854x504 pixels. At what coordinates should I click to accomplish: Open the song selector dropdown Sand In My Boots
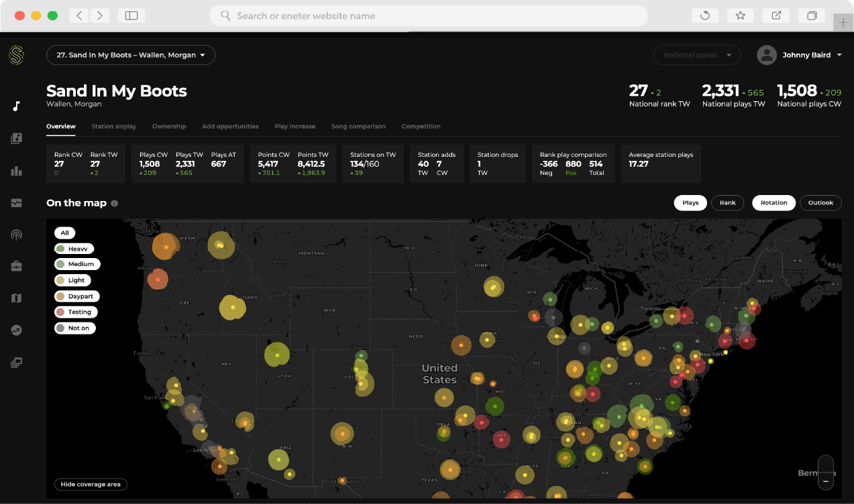point(131,55)
